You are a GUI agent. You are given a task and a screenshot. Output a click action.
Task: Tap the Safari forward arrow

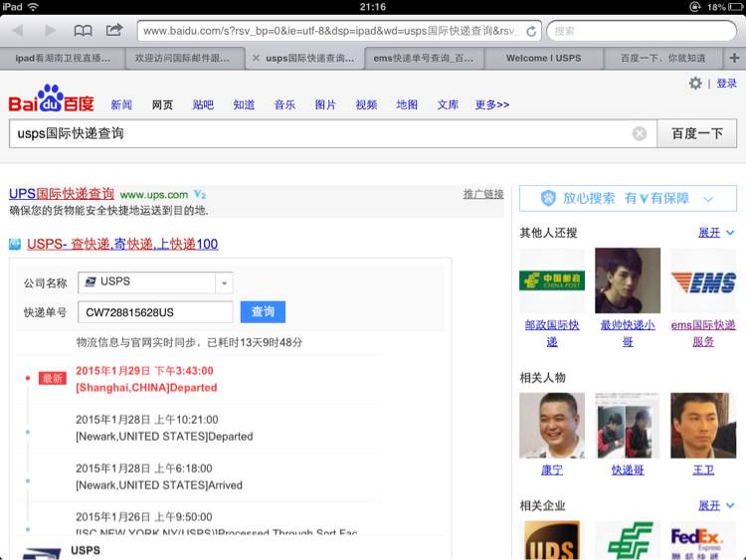coord(50,31)
